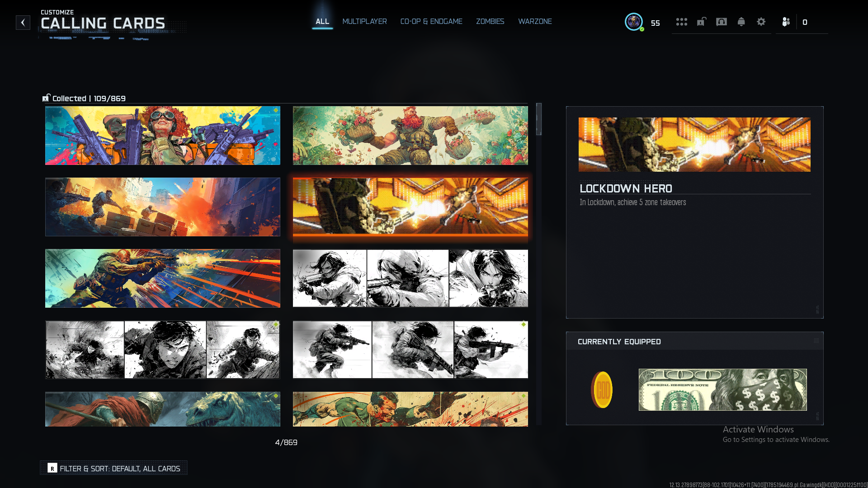Select the green comic brawler calling card

coord(410,409)
